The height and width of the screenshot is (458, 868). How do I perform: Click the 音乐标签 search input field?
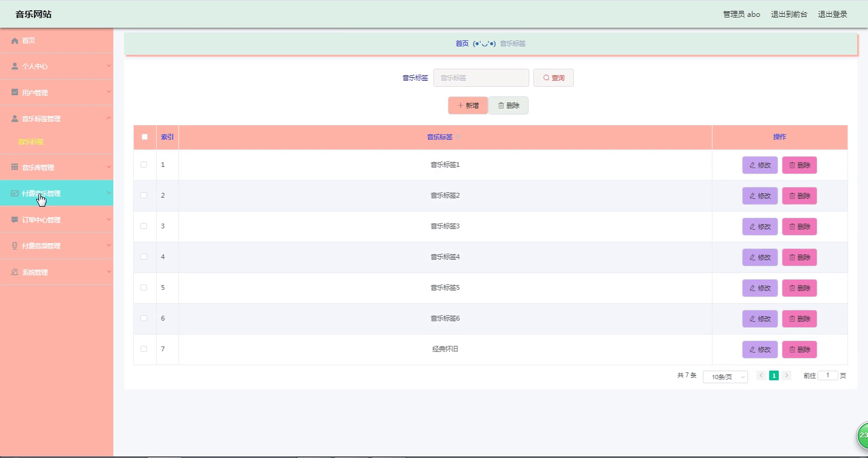[x=481, y=78]
